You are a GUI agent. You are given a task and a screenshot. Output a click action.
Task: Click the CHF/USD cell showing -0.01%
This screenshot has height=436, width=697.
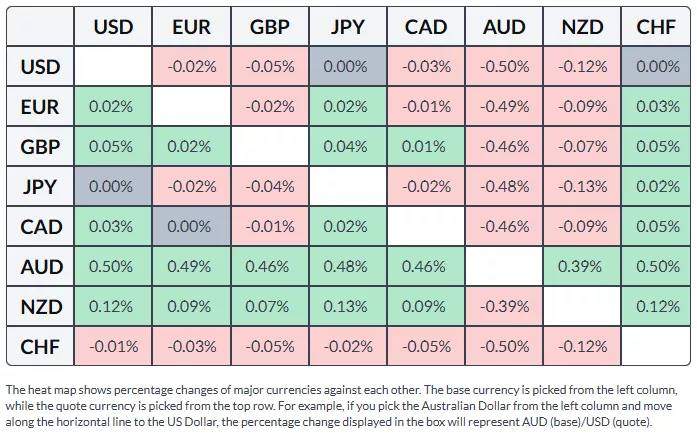113,347
